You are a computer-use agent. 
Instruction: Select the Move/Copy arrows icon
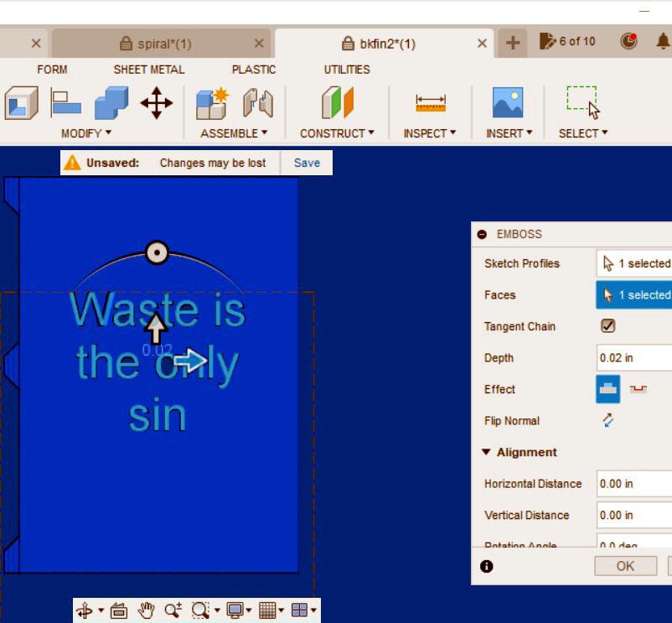(x=157, y=103)
